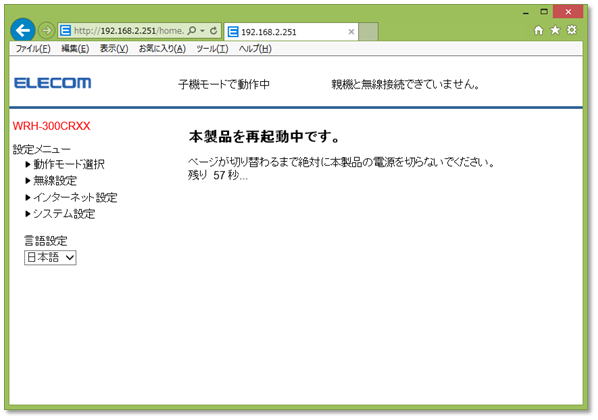Open the ファイル(F) menu
This screenshot has height=420, width=598.
pos(33,49)
